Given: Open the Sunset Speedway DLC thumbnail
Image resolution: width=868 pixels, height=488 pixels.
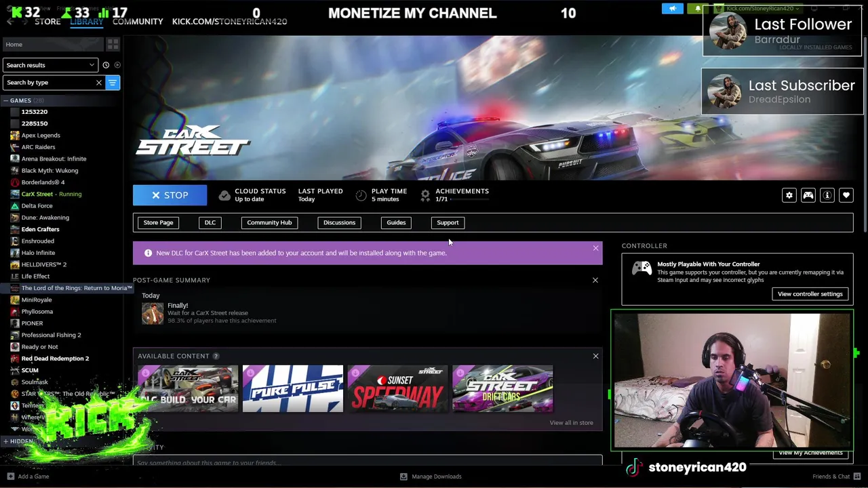Looking at the screenshot, I should [x=397, y=388].
